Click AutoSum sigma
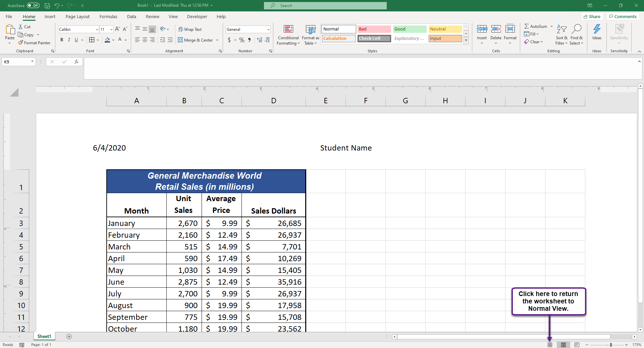 tap(527, 26)
